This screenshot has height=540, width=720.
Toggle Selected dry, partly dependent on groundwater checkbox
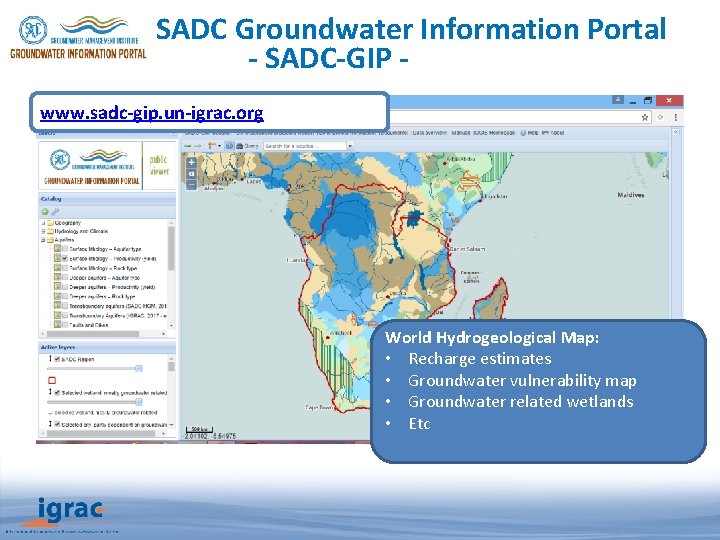pyautogui.click(x=57, y=425)
